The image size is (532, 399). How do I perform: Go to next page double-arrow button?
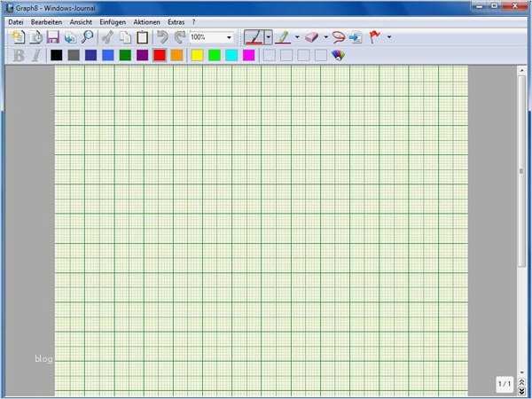point(521,392)
